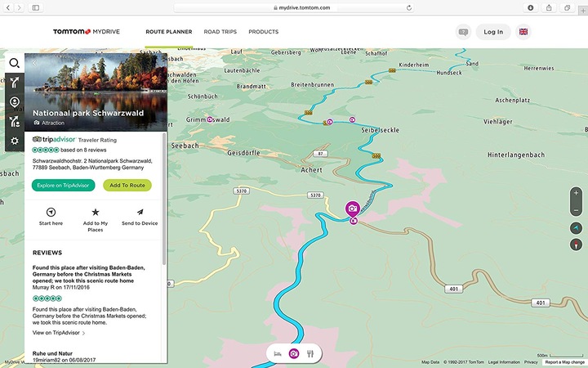Click the info panel scrollbar
588x368 pixels.
[164, 199]
